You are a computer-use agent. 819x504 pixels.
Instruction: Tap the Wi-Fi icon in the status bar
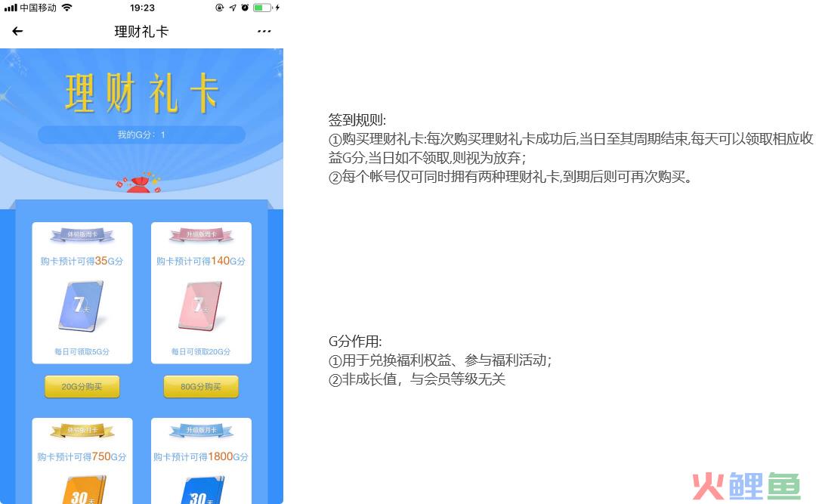(66, 8)
